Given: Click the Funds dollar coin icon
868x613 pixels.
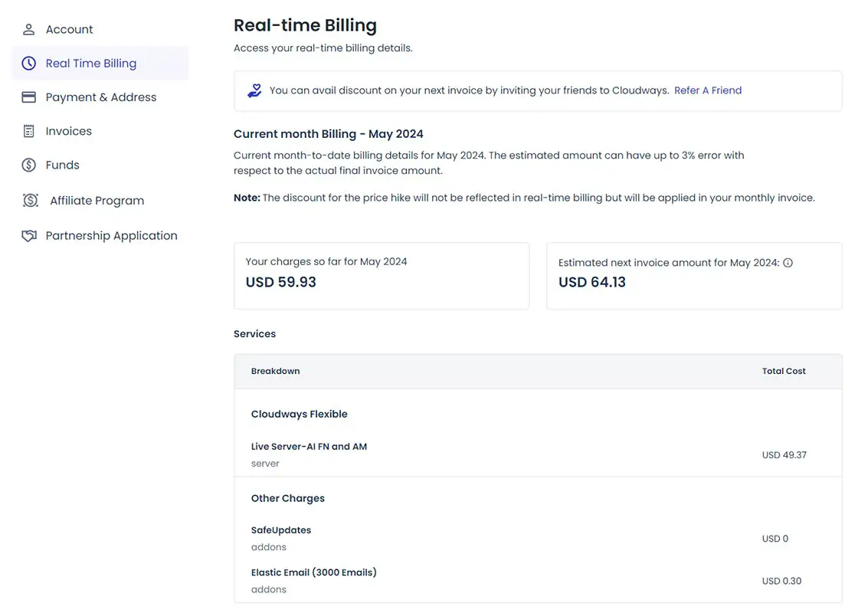Looking at the screenshot, I should coord(29,165).
